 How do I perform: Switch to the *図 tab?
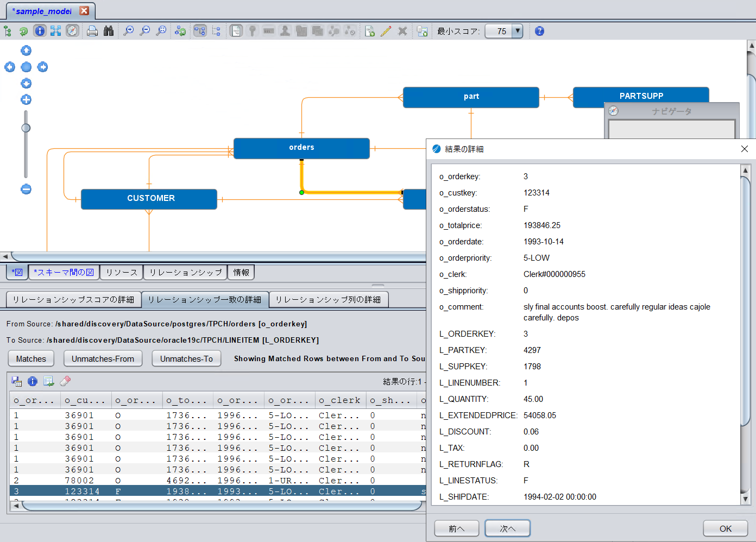pyautogui.click(x=17, y=272)
